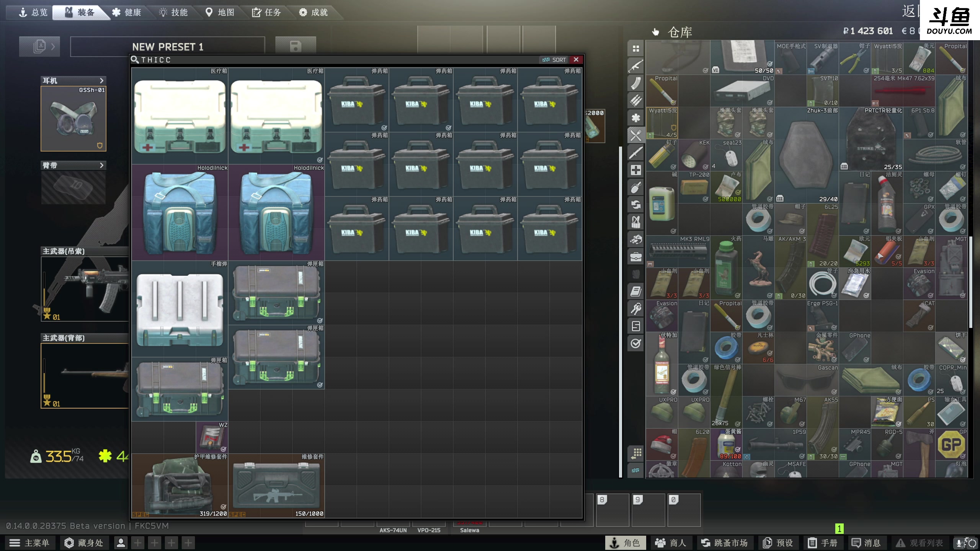Click the hand icon beside 仓库 title

click(x=656, y=32)
